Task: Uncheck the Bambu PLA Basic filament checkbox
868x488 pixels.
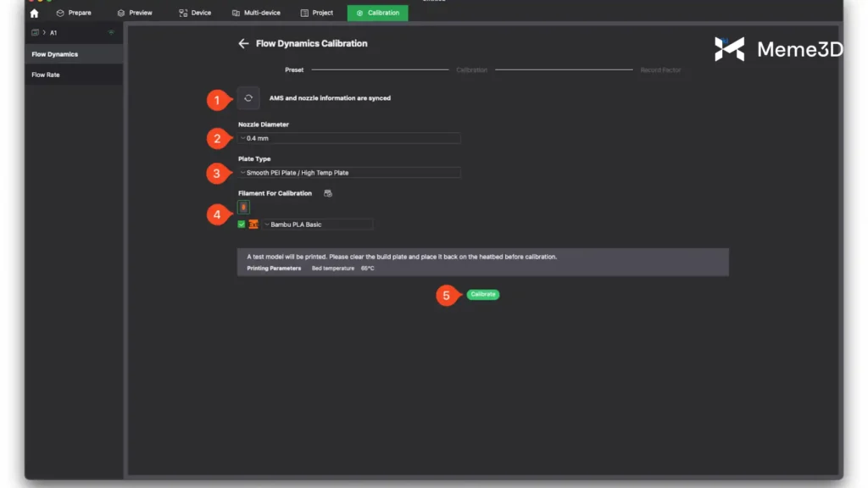Action: [242, 225]
